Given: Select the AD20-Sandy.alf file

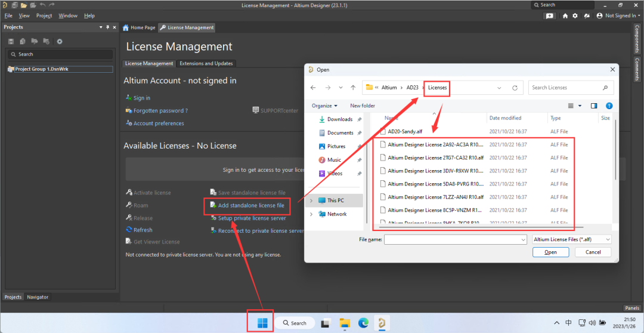Looking at the screenshot, I should point(405,131).
